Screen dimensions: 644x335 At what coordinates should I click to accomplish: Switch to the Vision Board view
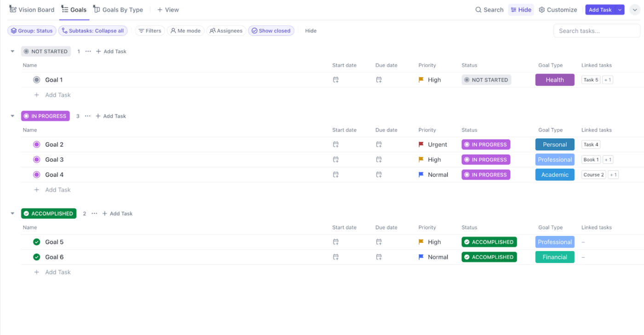[x=32, y=9]
